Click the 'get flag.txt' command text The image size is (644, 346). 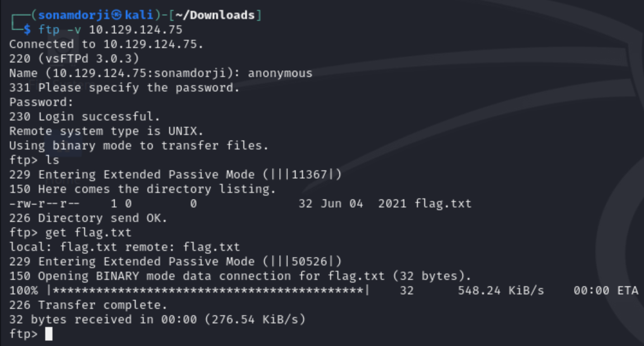(88, 233)
